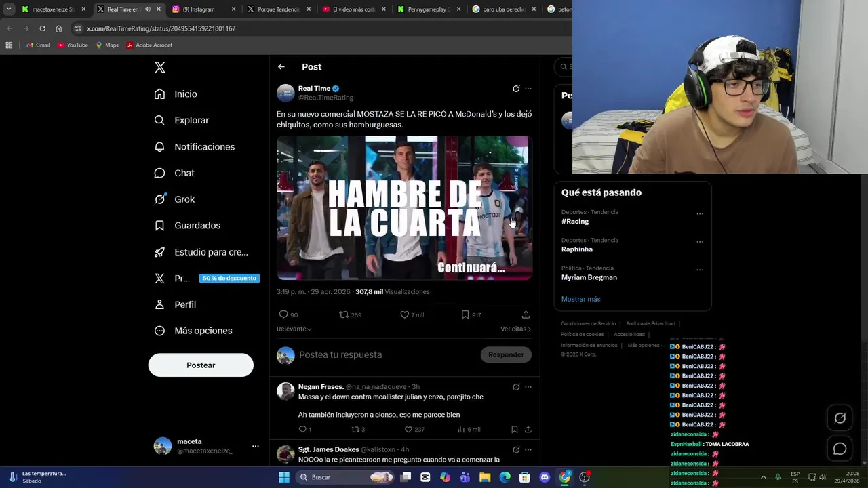Viewport: 868px width, 488px height.
Task: Open the Adobe Acrobat bookmark
Action: 149,45
